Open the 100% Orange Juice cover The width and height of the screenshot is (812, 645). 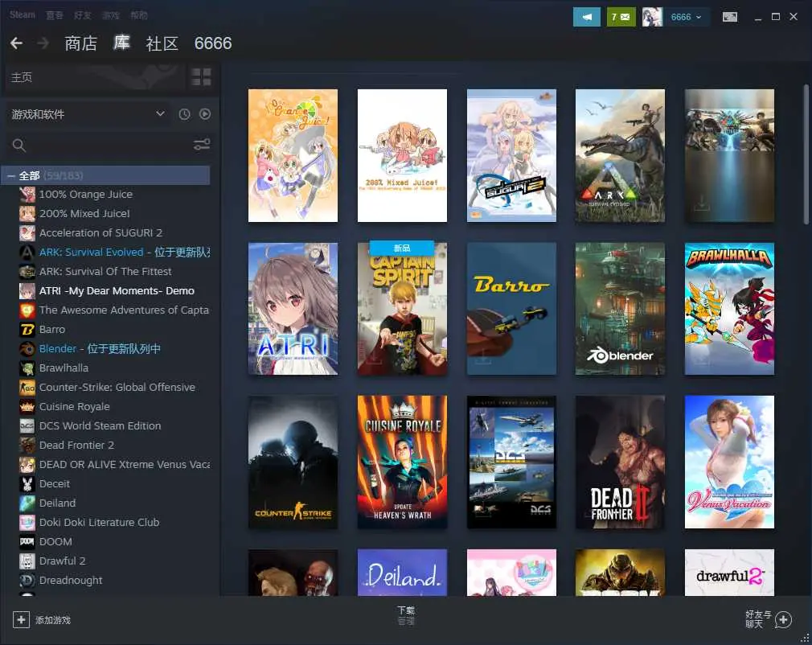(x=293, y=155)
